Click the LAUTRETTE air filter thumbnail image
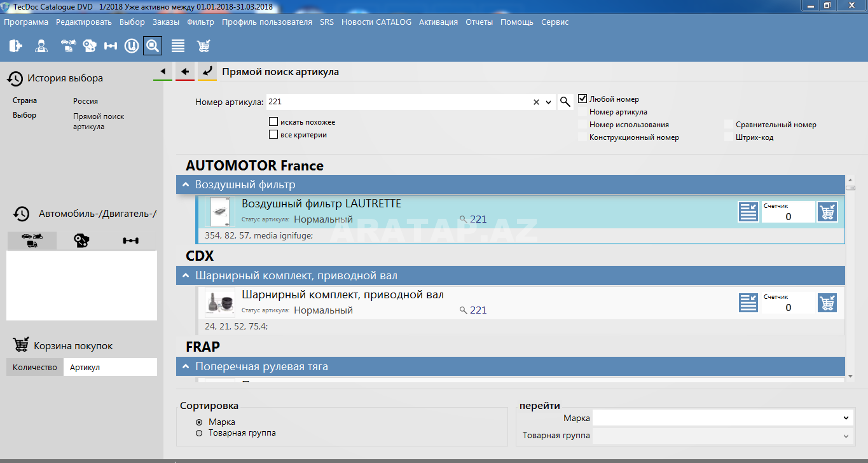The height and width of the screenshot is (463, 868). pos(220,212)
